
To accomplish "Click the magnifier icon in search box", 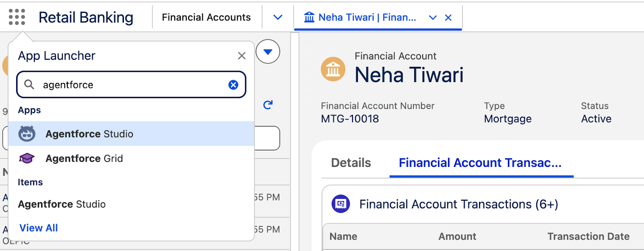I will coord(29,84).
